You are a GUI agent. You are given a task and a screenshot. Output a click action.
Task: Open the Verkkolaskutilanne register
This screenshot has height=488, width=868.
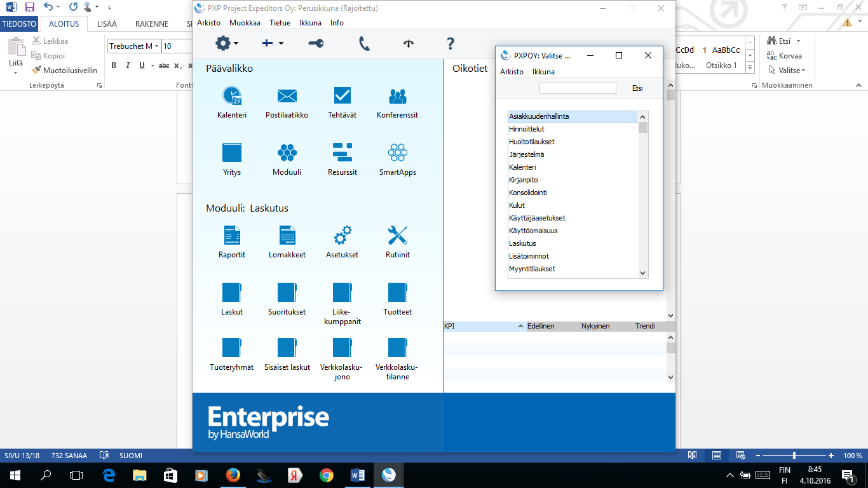point(398,348)
